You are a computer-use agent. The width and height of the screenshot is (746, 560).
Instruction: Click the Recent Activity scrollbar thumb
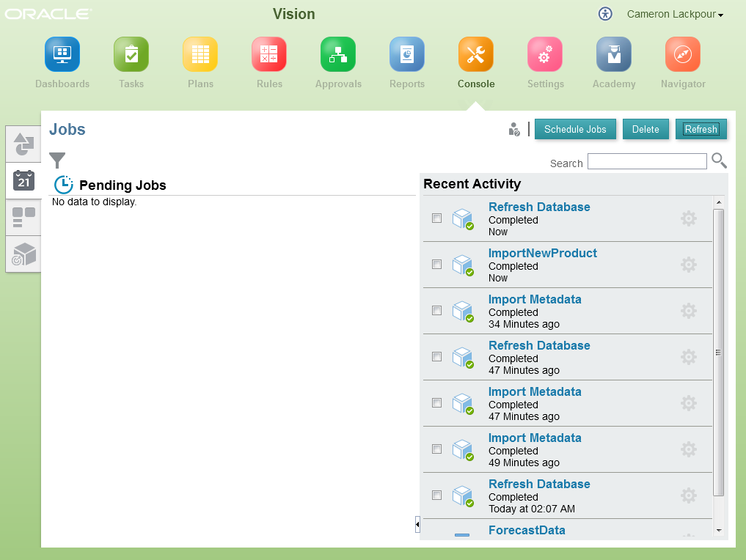click(719, 353)
